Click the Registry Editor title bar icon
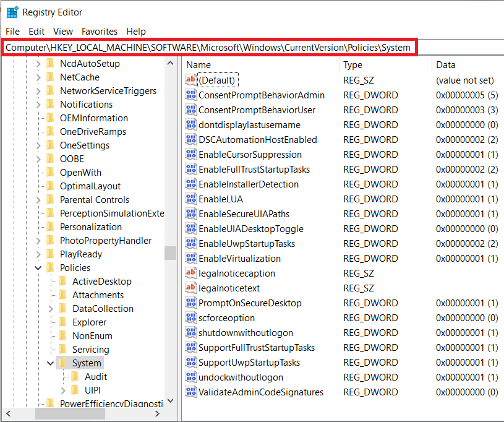The height and width of the screenshot is (422, 504). (12, 12)
